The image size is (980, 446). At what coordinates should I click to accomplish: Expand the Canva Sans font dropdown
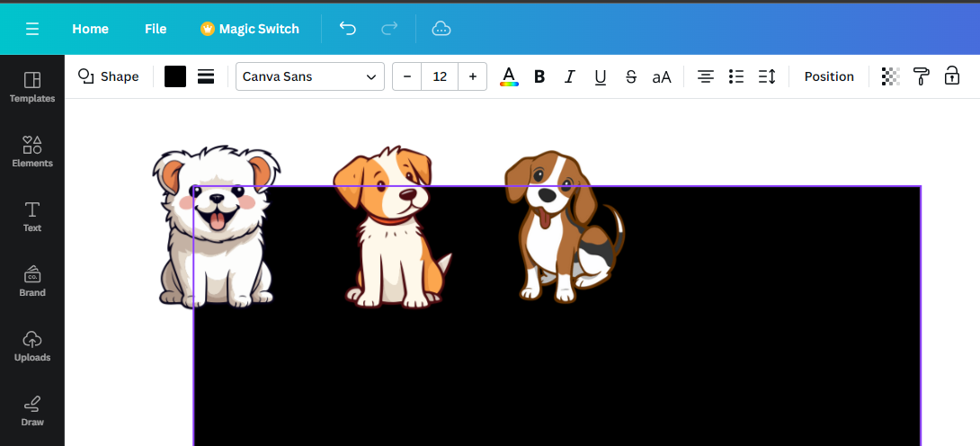pos(310,76)
